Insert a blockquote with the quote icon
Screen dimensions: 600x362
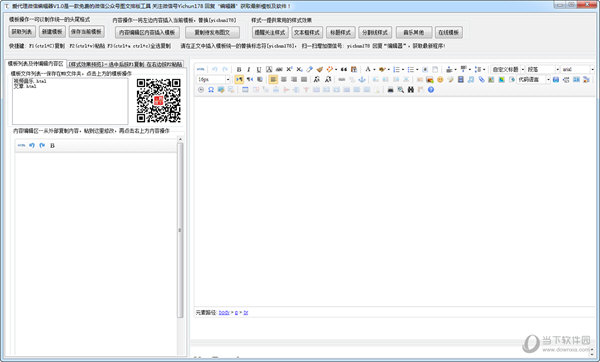pyautogui.click(x=344, y=69)
